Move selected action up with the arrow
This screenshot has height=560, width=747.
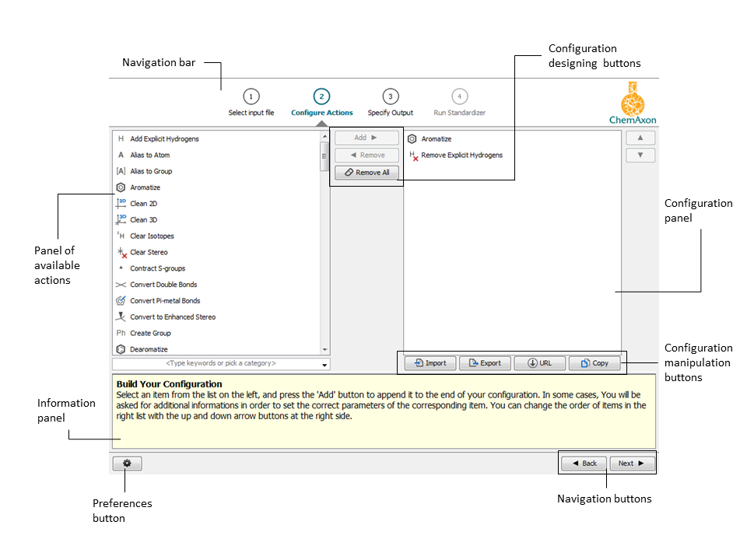click(x=640, y=137)
